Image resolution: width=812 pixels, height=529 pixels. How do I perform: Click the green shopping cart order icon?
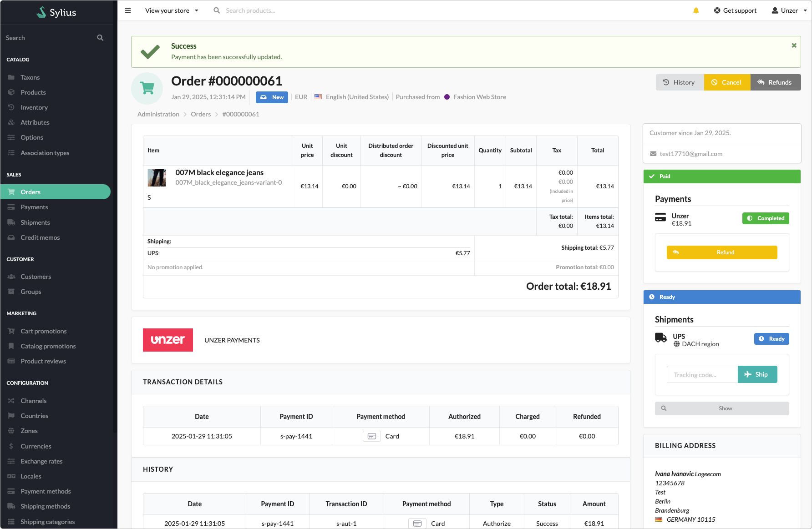(147, 88)
